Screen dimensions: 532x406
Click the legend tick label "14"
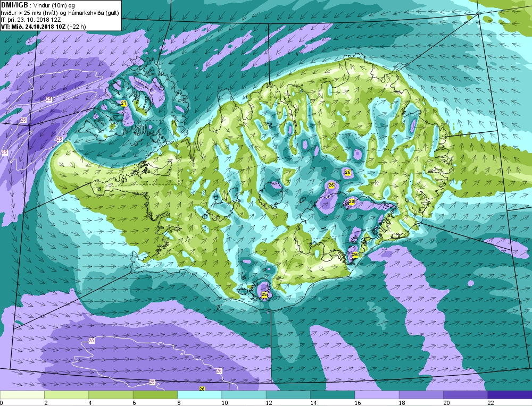tap(313, 403)
